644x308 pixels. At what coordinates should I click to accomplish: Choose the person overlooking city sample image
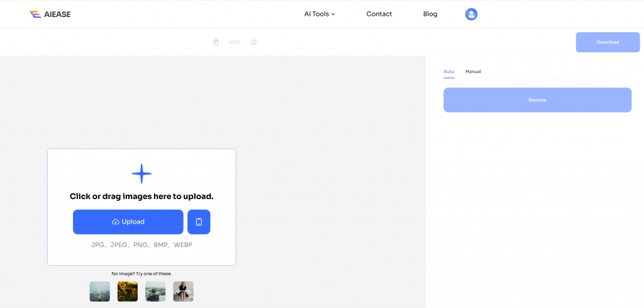(x=155, y=292)
